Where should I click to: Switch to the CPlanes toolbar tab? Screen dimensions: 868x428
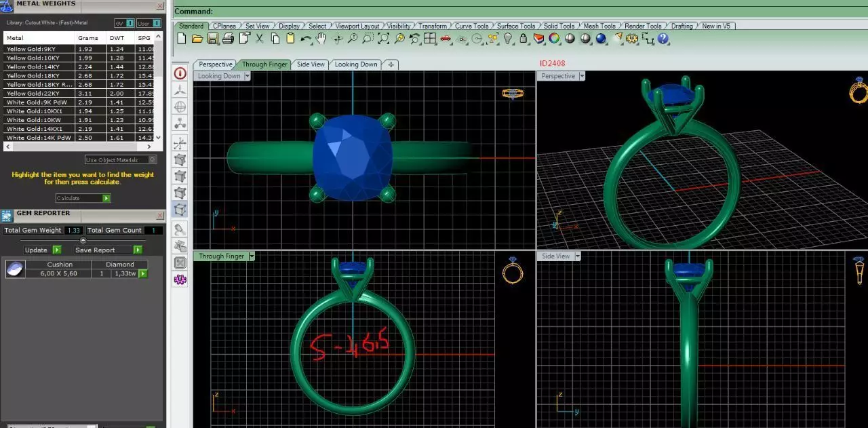224,26
